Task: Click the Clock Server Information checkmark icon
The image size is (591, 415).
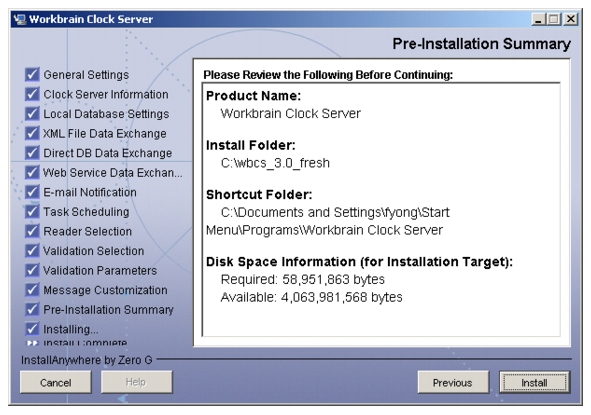Action: click(x=32, y=94)
